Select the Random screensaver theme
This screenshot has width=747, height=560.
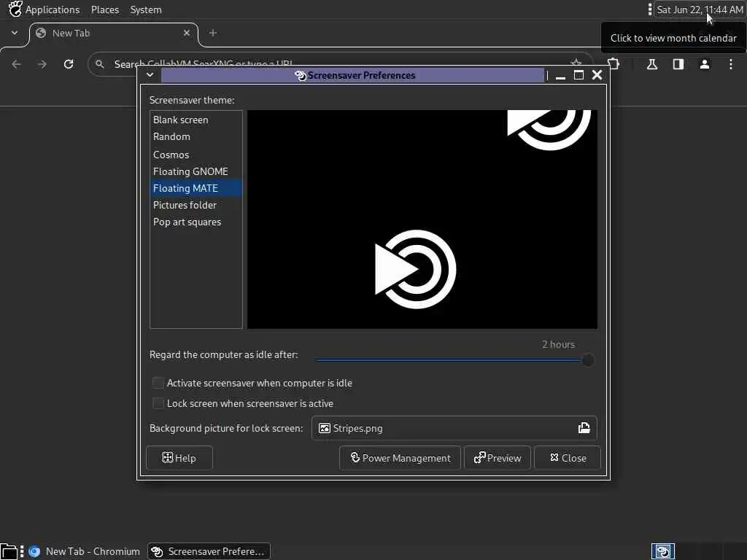196,136
